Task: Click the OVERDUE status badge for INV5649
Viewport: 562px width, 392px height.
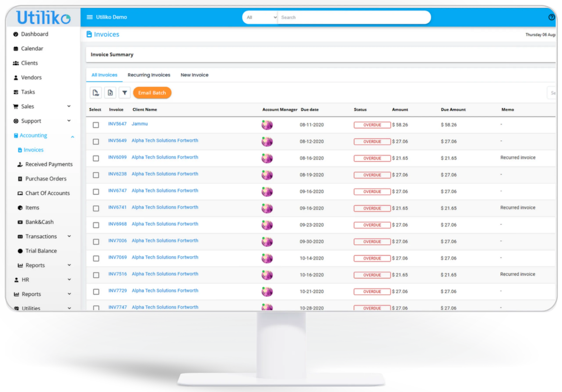Action: coord(372,142)
